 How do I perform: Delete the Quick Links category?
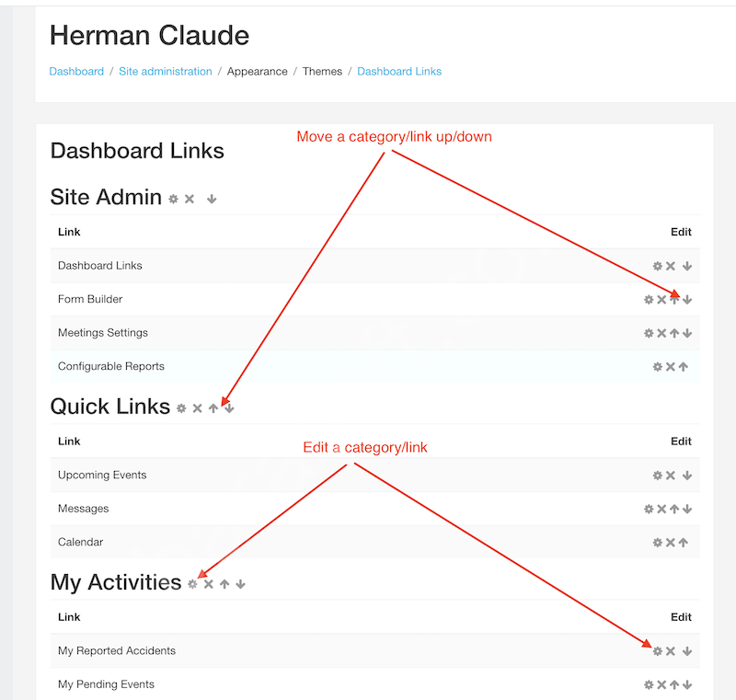pyautogui.click(x=197, y=408)
